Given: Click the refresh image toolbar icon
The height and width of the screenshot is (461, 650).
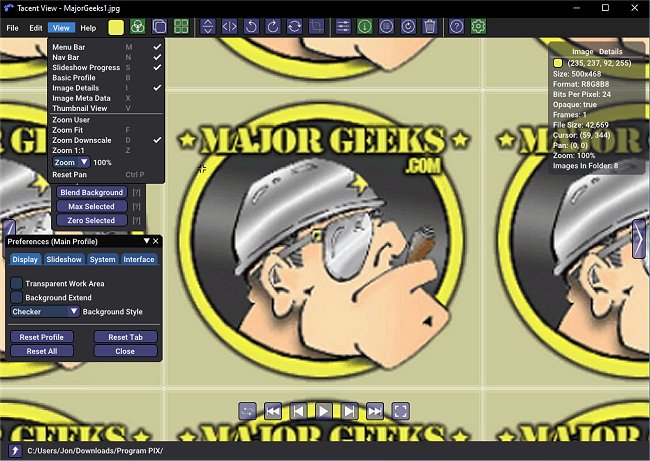Looking at the screenshot, I should tap(408, 27).
